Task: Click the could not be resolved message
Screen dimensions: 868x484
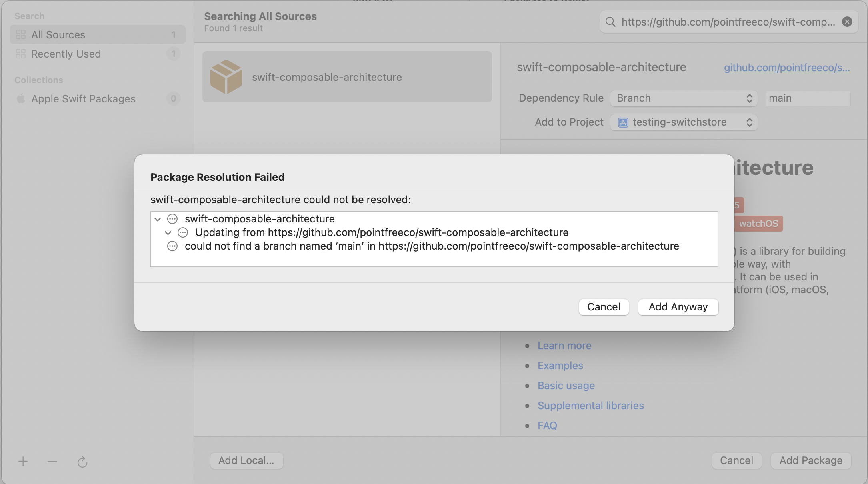Action: 281,200
